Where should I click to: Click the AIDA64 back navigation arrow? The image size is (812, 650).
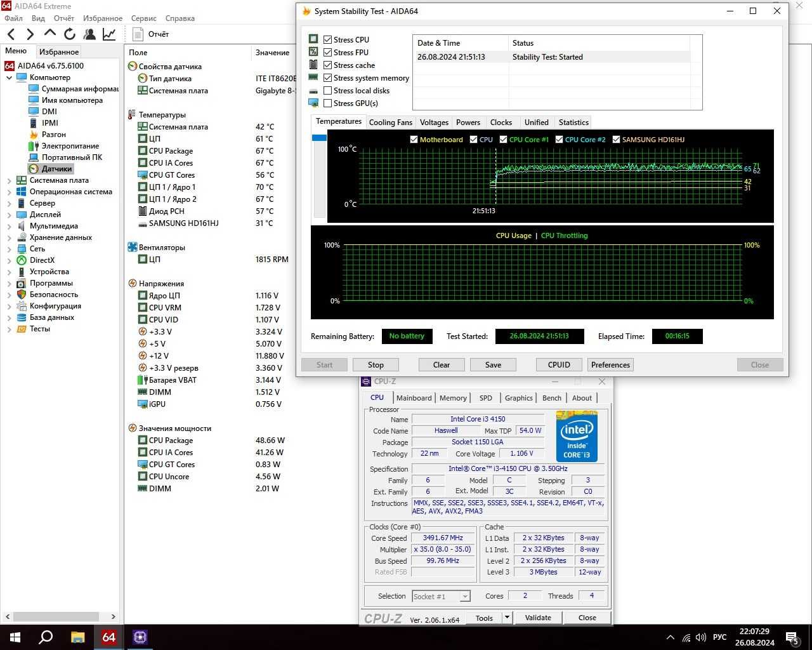(11, 34)
